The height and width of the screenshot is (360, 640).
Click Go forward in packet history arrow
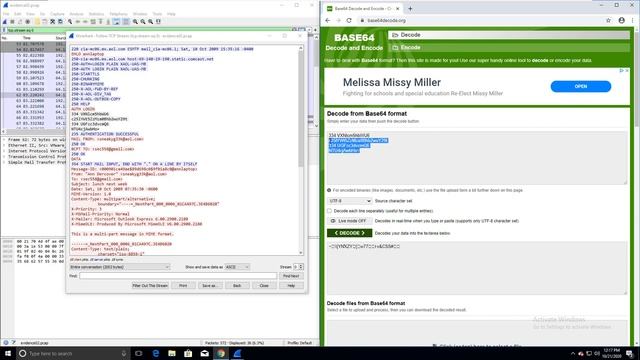85,22
